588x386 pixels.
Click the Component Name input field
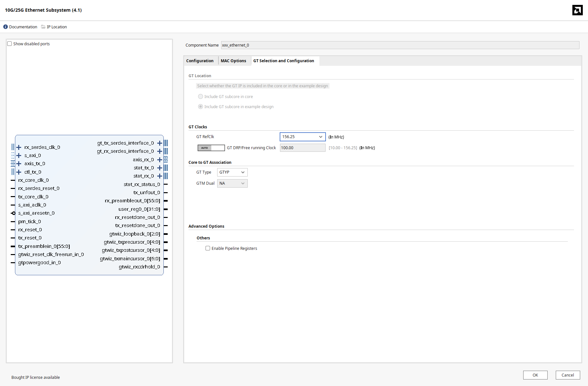coord(400,45)
